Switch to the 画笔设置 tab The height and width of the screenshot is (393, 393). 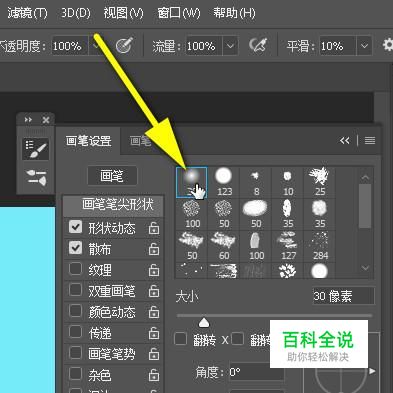point(88,141)
